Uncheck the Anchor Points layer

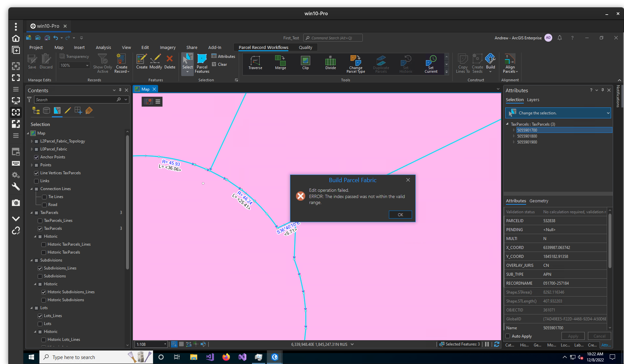coord(37,157)
